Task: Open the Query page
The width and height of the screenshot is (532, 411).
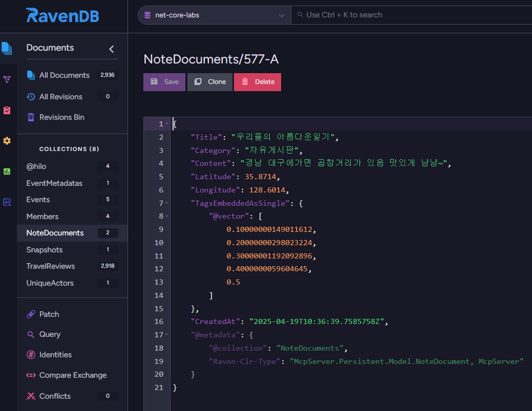Action: coord(50,334)
